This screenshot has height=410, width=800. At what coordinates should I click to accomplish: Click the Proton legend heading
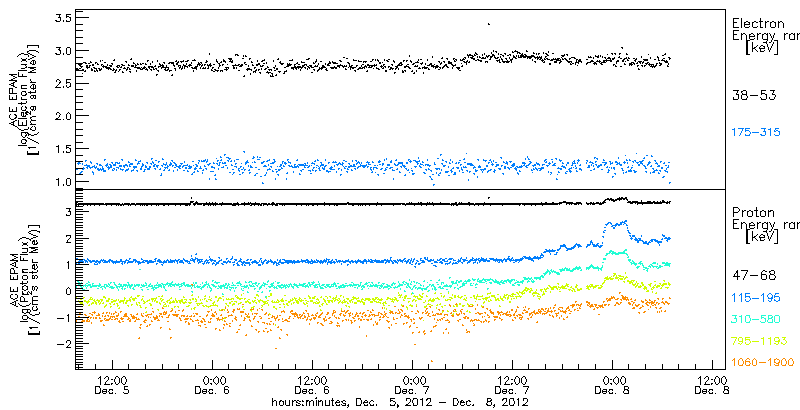pyautogui.click(x=753, y=213)
